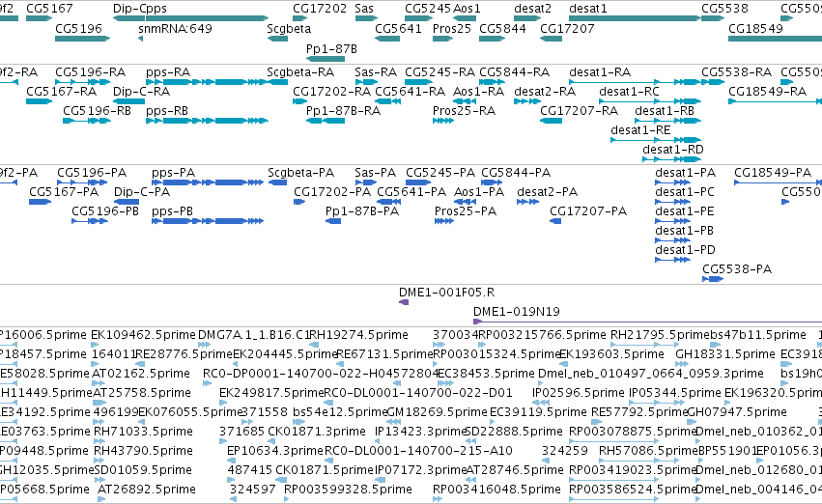
Task: Click the CG17207-RA transcript label
Action: (x=580, y=110)
